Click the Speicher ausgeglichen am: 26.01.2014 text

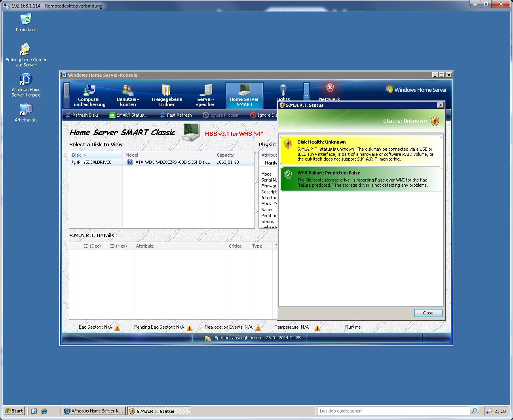point(258,338)
